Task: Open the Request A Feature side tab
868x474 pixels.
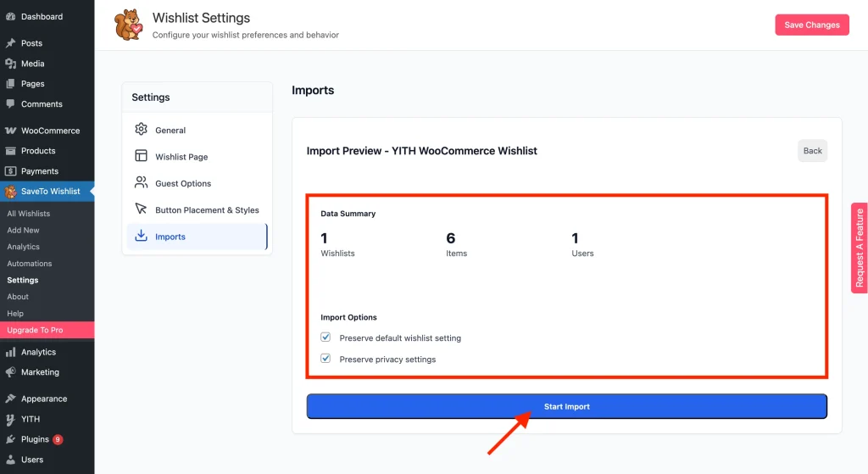Action: coord(859,248)
